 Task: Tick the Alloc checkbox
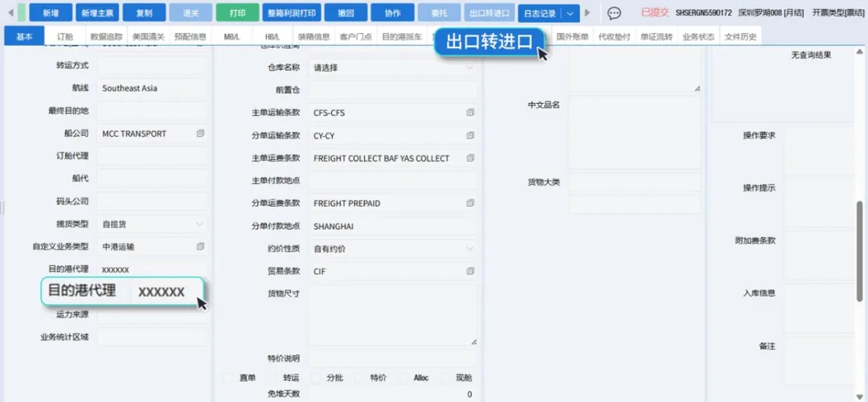[x=403, y=378]
